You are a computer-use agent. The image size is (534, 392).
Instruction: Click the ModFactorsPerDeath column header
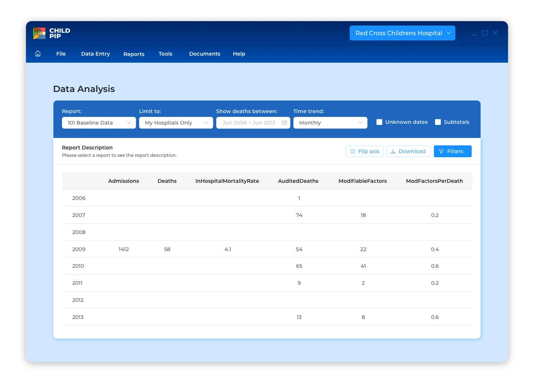434,181
